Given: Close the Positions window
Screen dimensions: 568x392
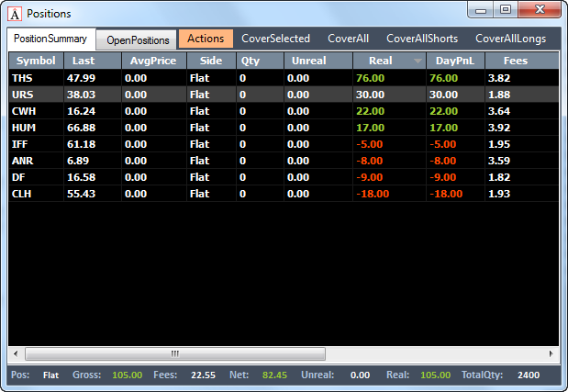Looking at the screenshot, I should [540, 9].
